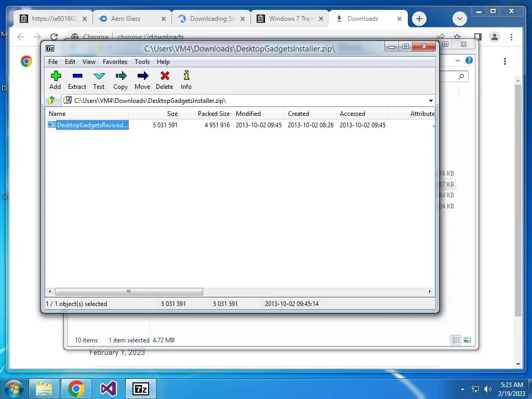This screenshot has width=532, height=399.
Task: Open File Explorer from the taskbar
Action: 44,389
